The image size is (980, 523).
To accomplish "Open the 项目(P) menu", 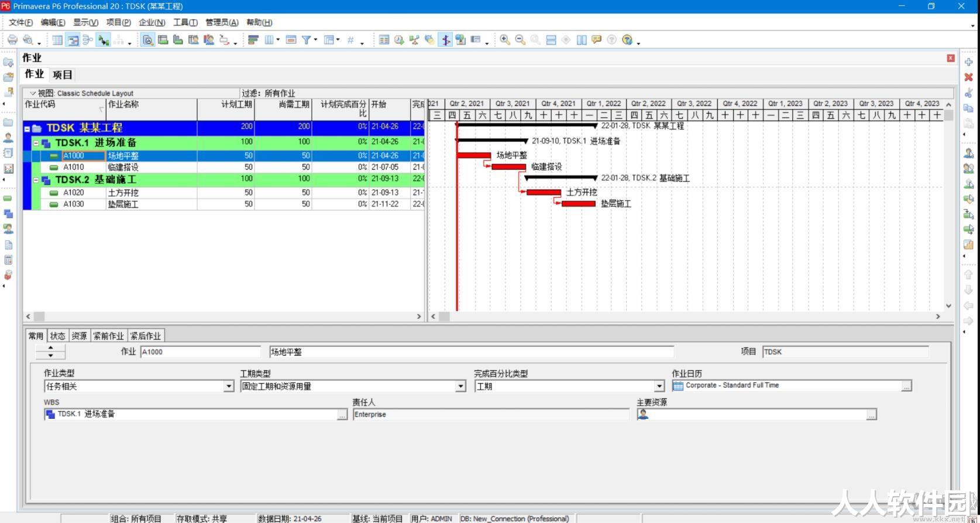I will (118, 22).
